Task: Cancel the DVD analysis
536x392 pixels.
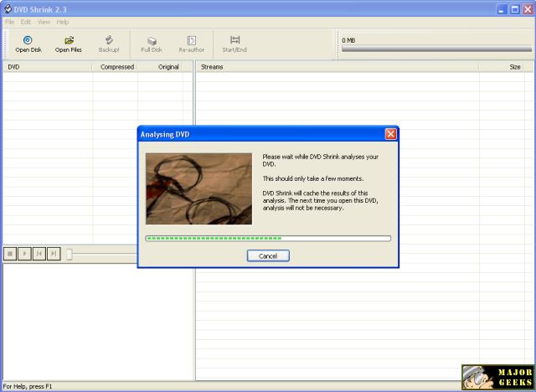Action: point(268,255)
